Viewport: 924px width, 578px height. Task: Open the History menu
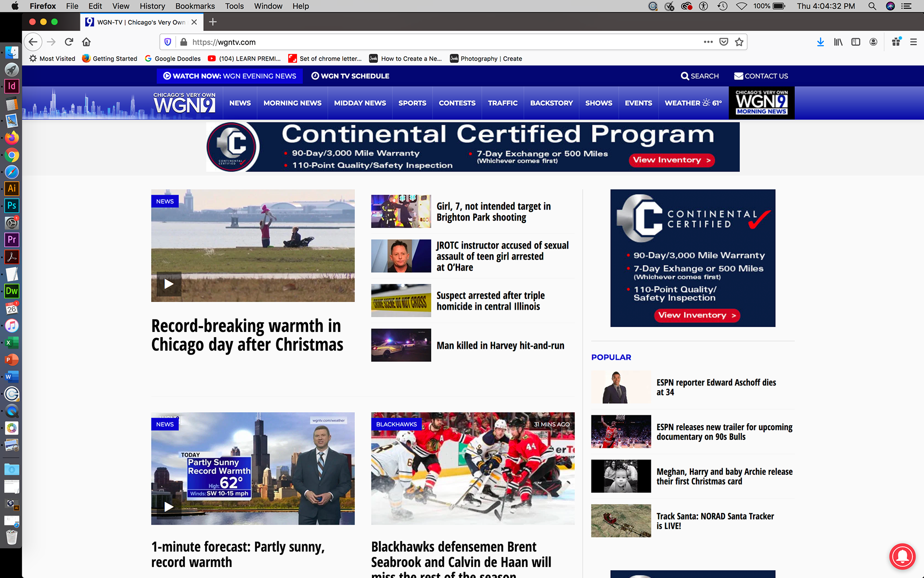click(x=152, y=6)
